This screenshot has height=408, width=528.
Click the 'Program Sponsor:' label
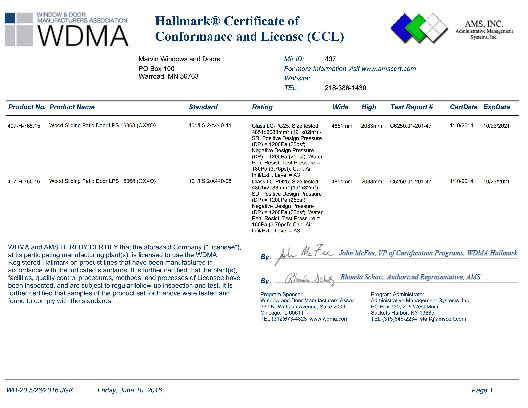pos(282,294)
